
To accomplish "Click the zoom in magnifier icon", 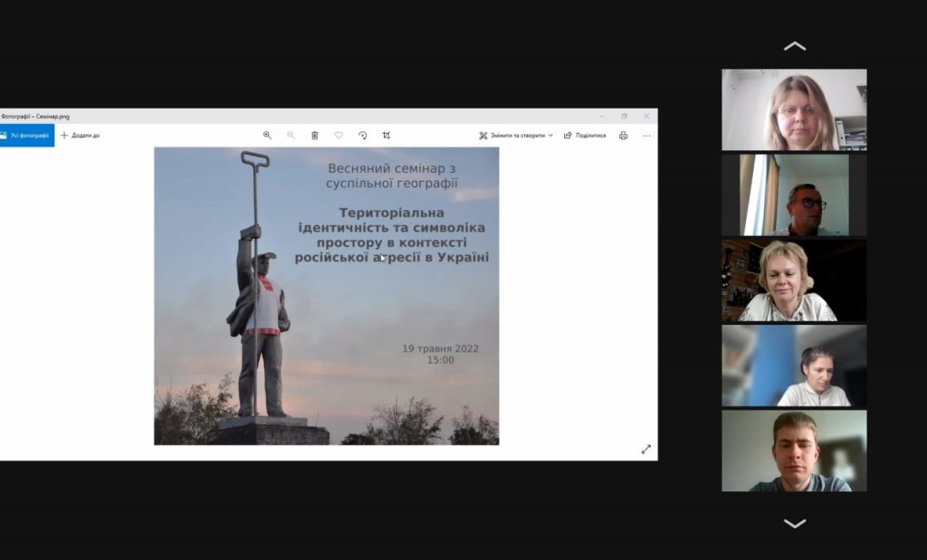I will [267, 136].
